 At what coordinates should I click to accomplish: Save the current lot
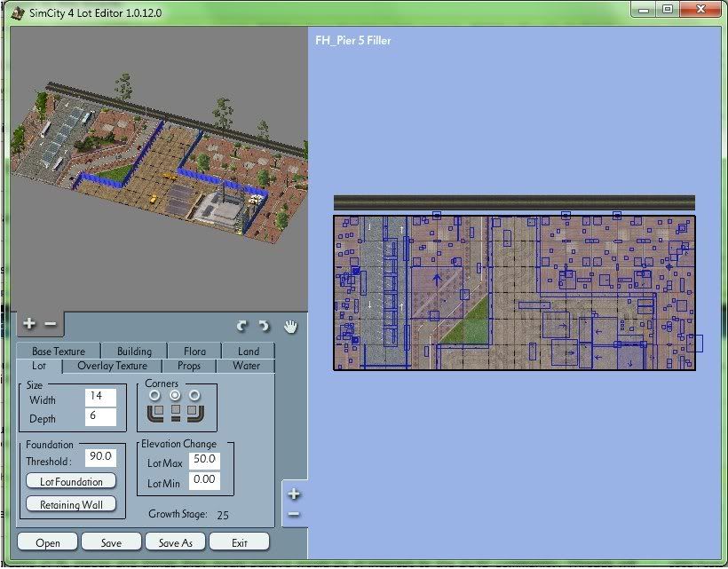112,542
